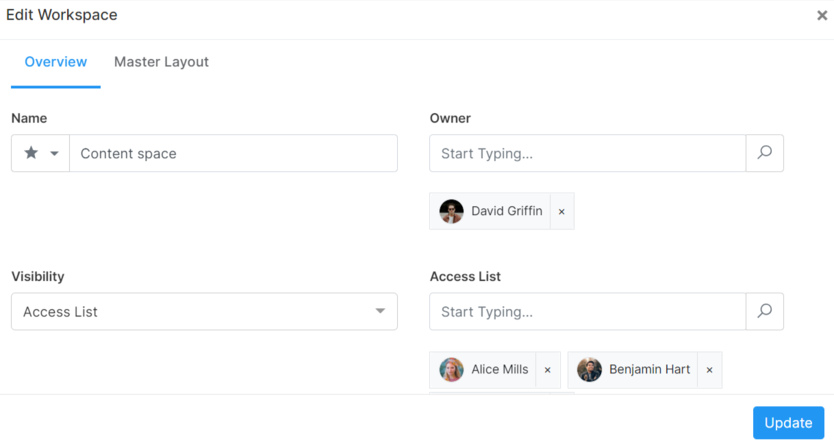The width and height of the screenshot is (834, 444).
Task: Focus the Owner Start Typing input
Action: pos(588,154)
